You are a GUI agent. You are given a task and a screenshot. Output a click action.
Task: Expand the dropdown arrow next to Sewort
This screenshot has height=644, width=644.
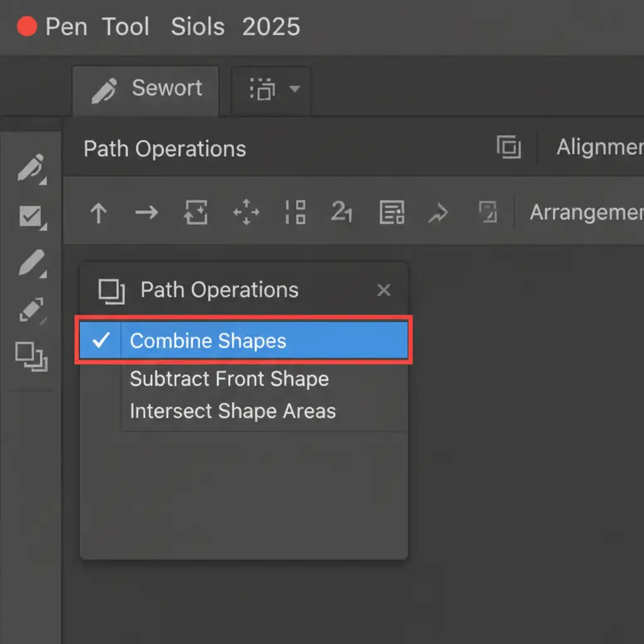[x=294, y=89]
